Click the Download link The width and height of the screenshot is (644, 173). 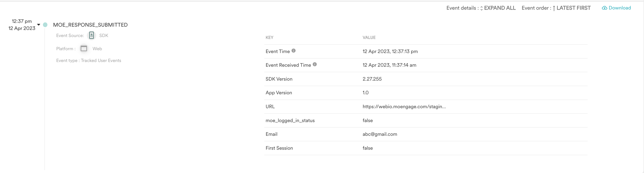click(619, 8)
